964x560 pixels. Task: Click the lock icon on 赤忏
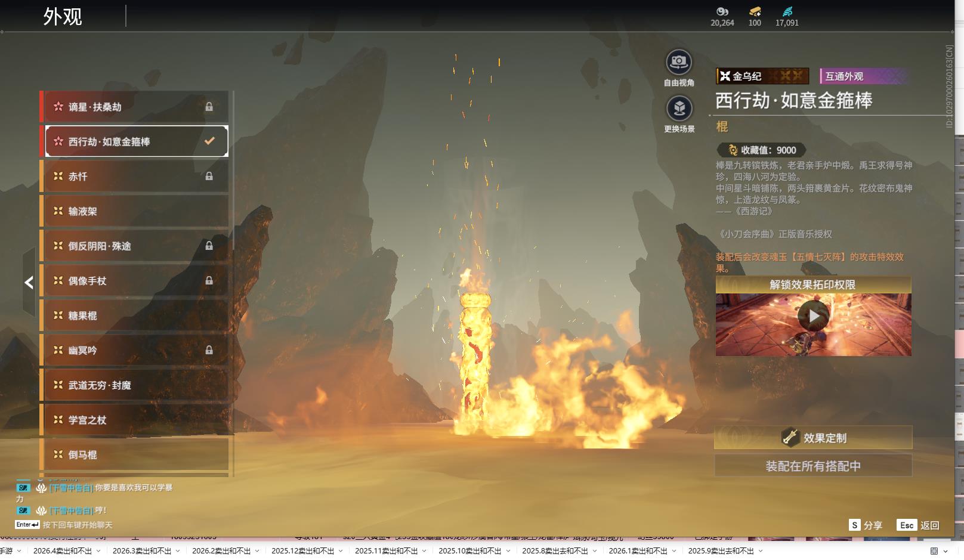[x=209, y=177]
